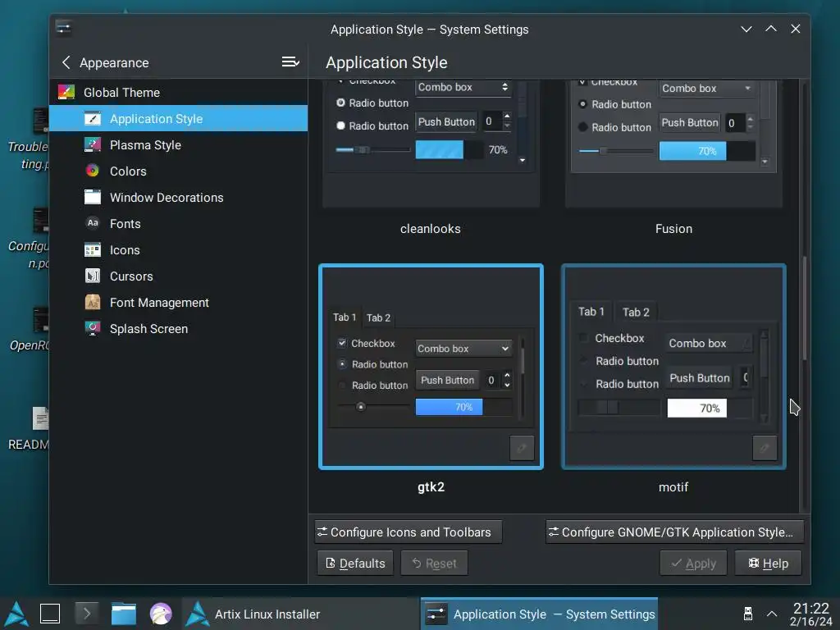Go back with the Appearance arrow

pos(66,62)
